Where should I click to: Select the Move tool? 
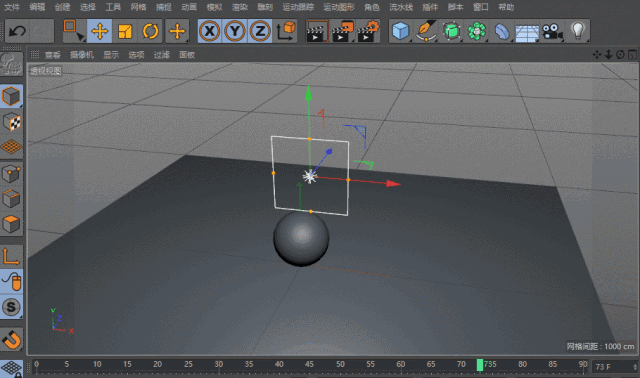coord(100,31)
